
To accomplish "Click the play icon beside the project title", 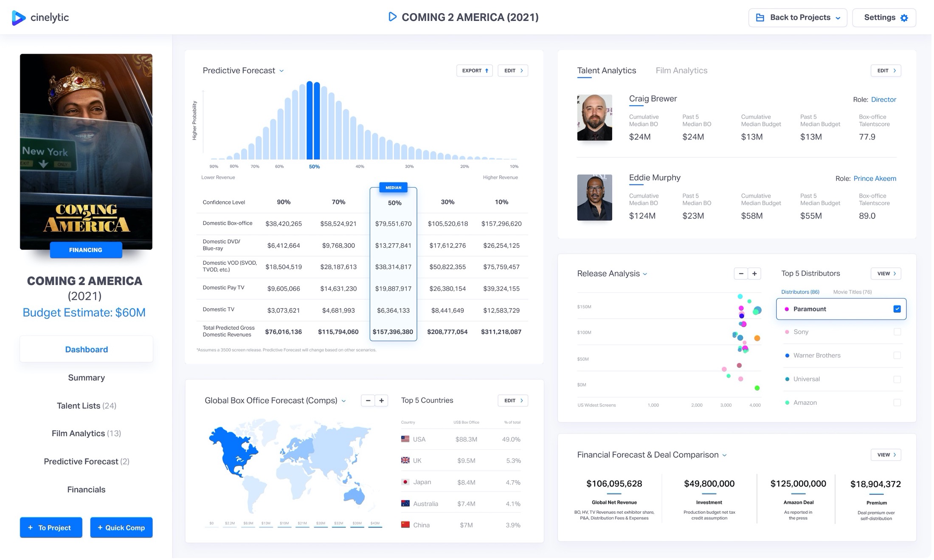I will coord(393,17).
